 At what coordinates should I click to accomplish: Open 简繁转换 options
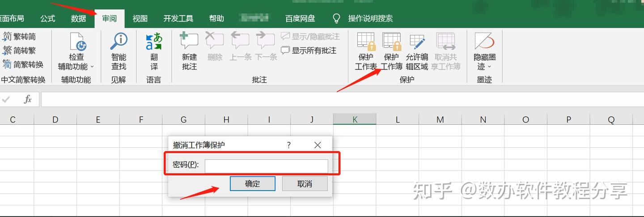point(23,64)
